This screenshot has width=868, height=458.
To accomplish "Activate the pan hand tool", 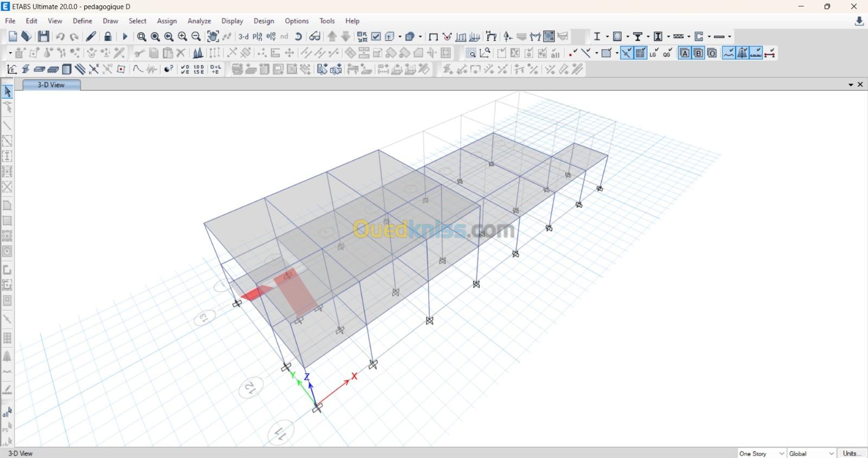I will (213, 36).
